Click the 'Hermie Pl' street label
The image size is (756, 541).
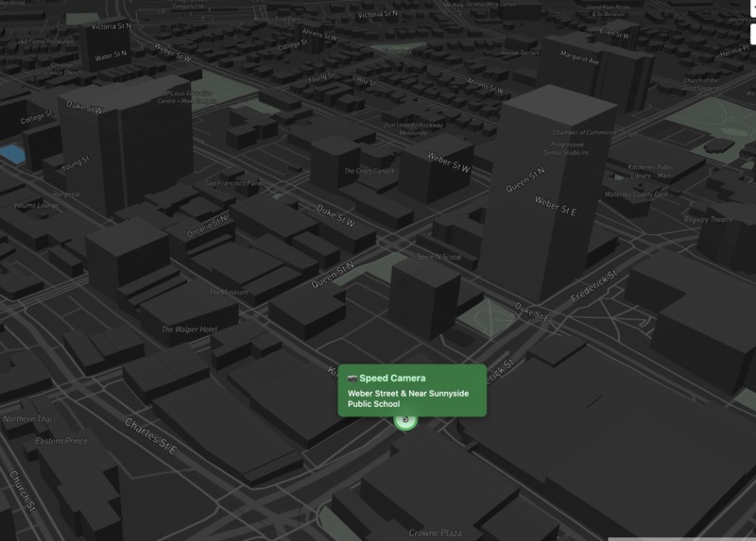[735, 51]
